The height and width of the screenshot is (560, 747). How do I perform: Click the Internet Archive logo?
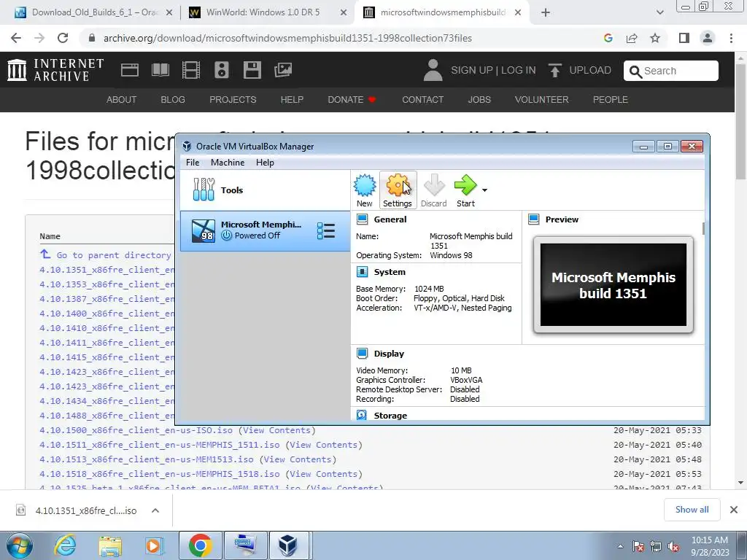(55, 70)
